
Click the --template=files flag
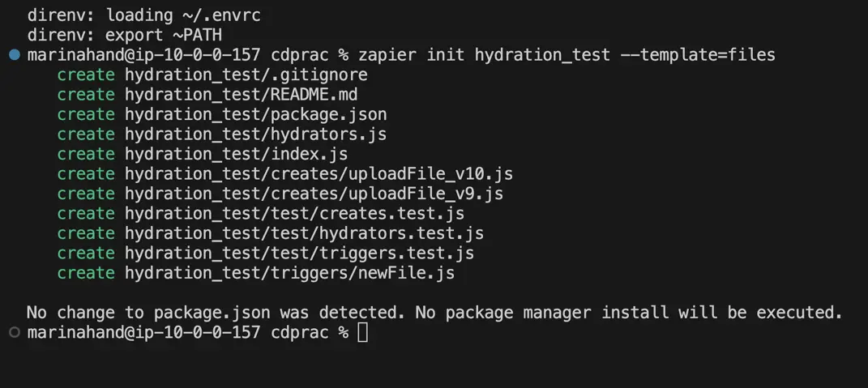698,55
